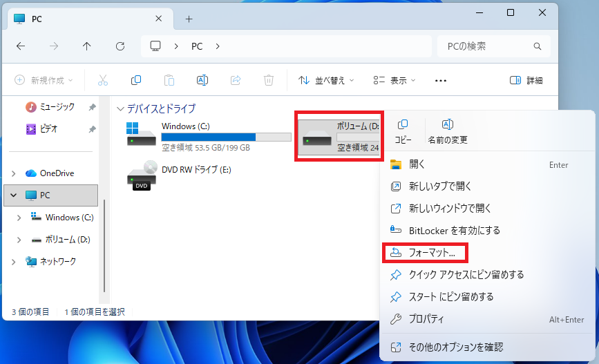Click 空き領域 53.5 GB/199 GB text
Screen dimensions: 599x364
pos(205,148)
